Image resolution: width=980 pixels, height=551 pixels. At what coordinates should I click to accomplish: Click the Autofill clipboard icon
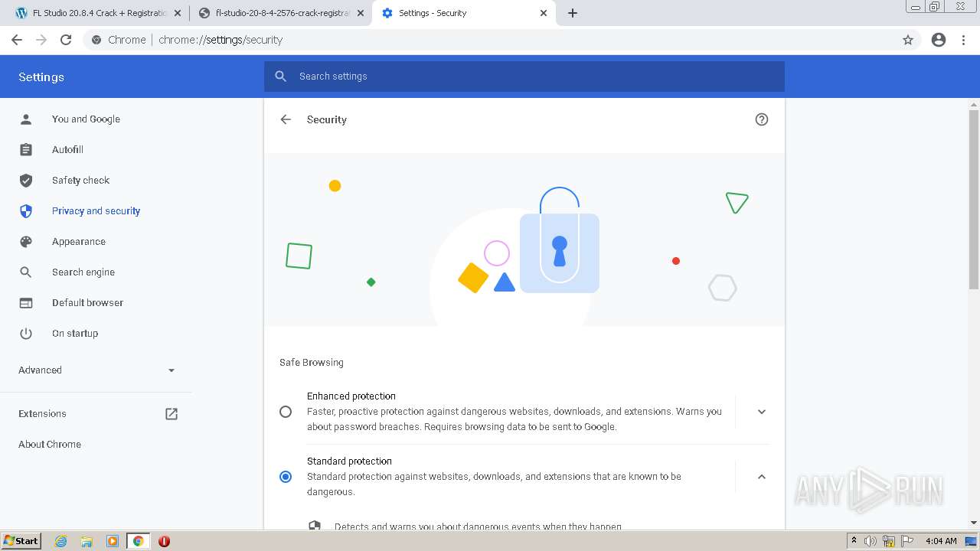coord(26,150)
